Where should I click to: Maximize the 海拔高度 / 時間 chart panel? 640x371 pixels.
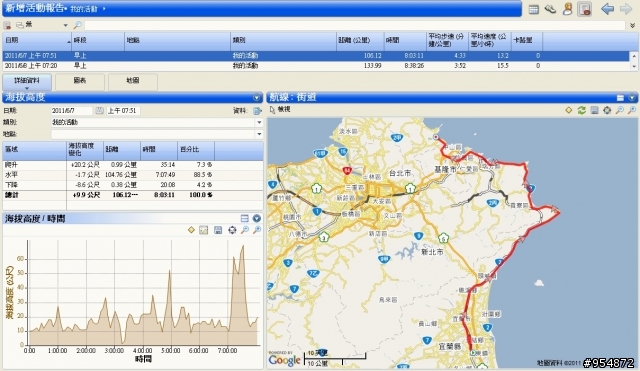(x=244, y=218)
